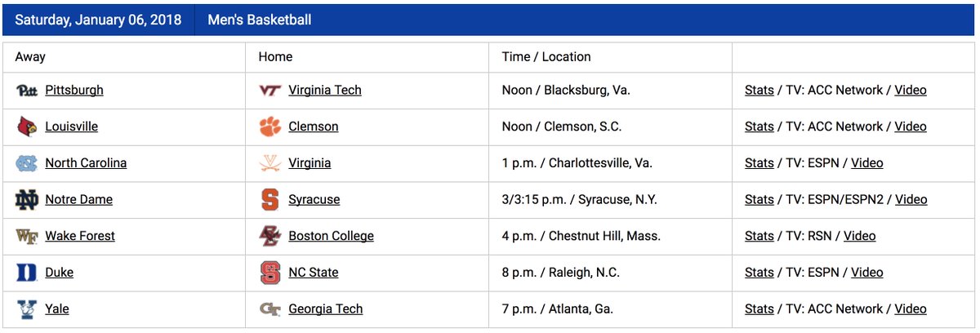The width and height of the screenshot is (980, 333).
Task: Open Stats for Yale at Georgia Tech
Action: pos(759,309)
